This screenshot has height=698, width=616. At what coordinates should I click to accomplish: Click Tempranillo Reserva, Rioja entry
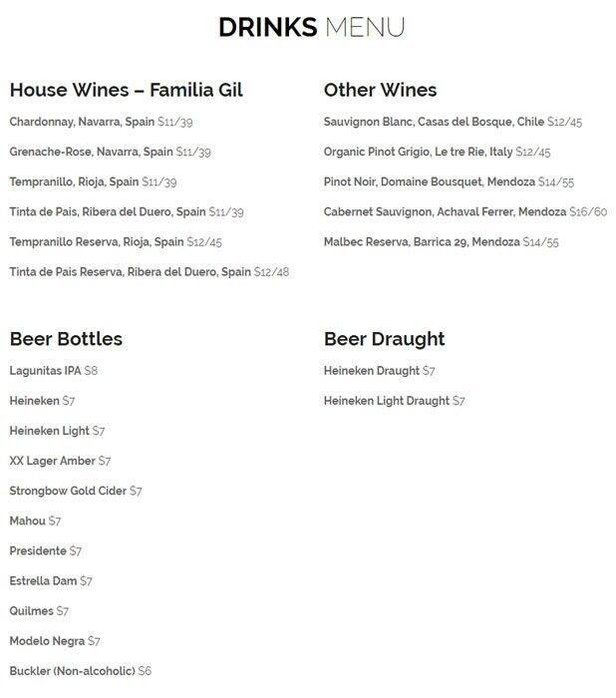116,242
